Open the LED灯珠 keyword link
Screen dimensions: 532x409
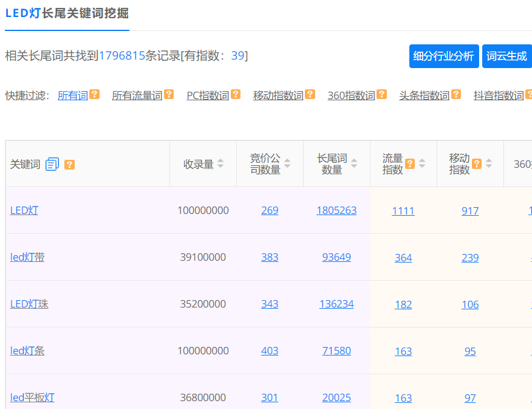pos(29,304)
